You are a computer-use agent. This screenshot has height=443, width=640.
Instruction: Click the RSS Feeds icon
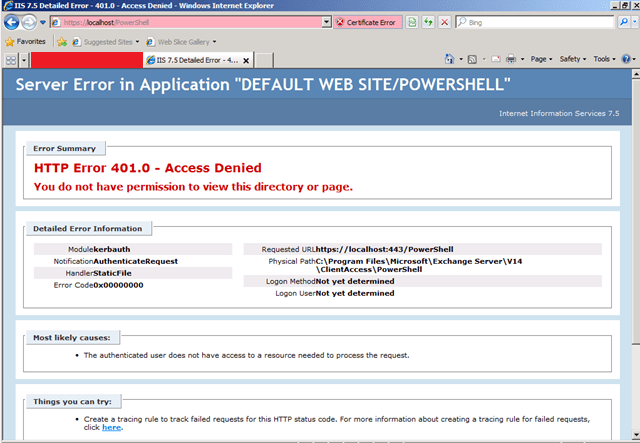tap(472, 60)
